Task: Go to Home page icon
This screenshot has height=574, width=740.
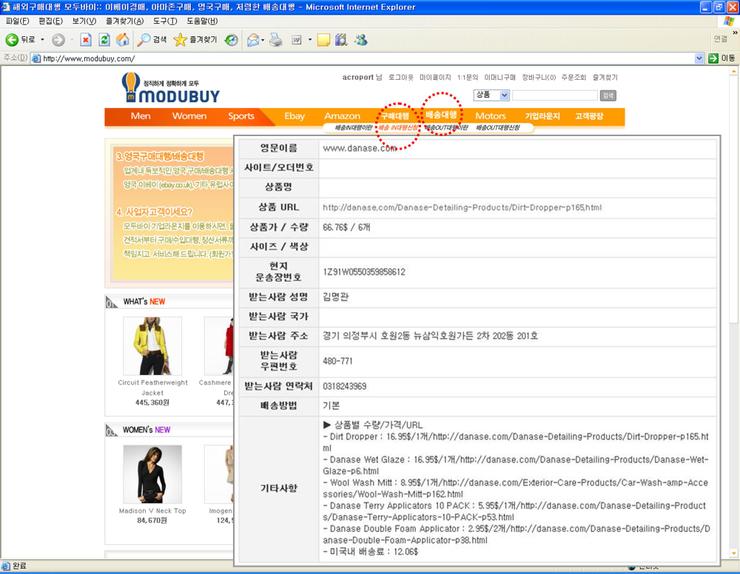Action: coord(123,40)
